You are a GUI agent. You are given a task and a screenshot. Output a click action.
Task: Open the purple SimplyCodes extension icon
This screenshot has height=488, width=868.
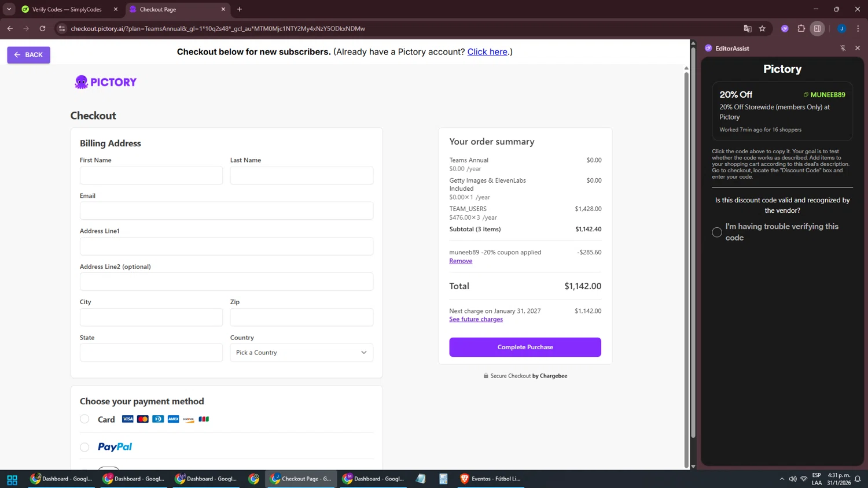(x=785, y=28)
